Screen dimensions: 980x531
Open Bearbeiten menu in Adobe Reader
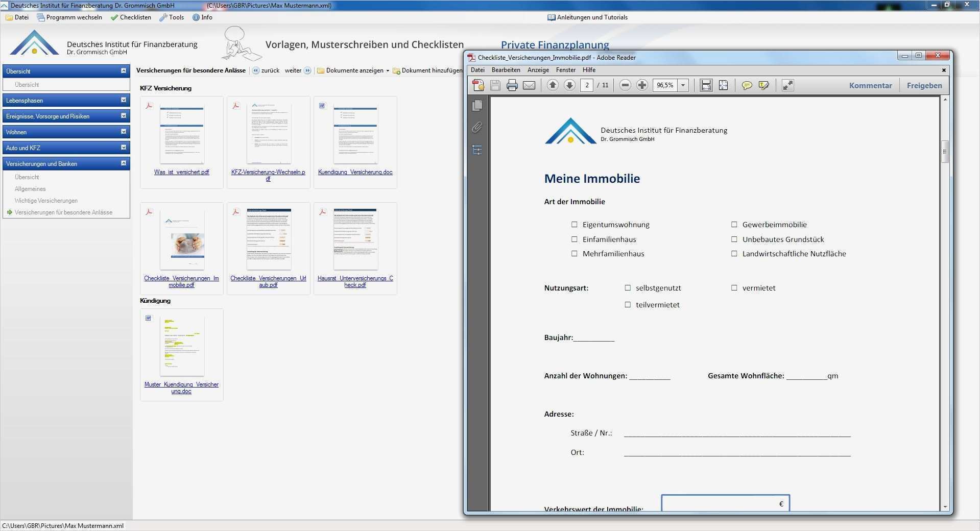[506, 70]
